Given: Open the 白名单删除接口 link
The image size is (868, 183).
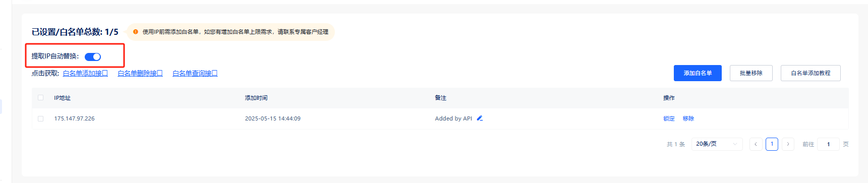Looking at the screenshot, I should [x=140, y=73].
